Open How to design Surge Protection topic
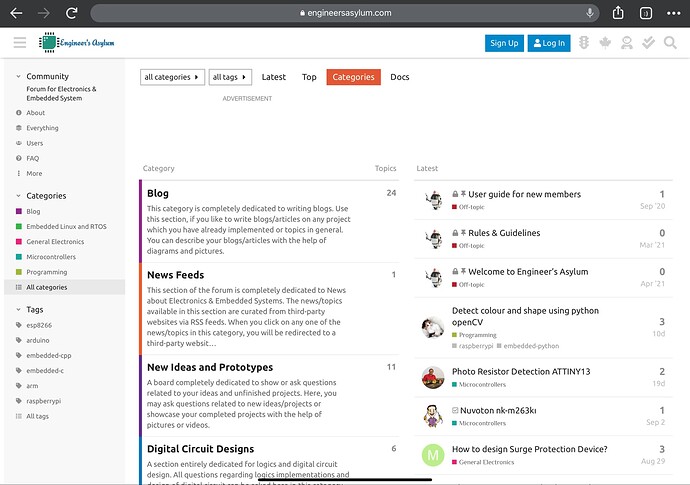690x485 pixels. click(x=530, y=449)
